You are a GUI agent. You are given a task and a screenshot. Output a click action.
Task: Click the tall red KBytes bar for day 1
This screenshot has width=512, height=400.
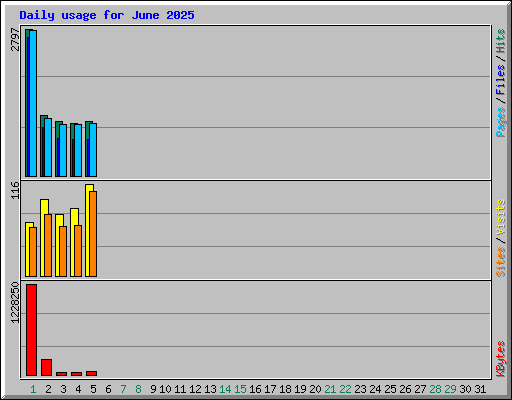(31, 330)
